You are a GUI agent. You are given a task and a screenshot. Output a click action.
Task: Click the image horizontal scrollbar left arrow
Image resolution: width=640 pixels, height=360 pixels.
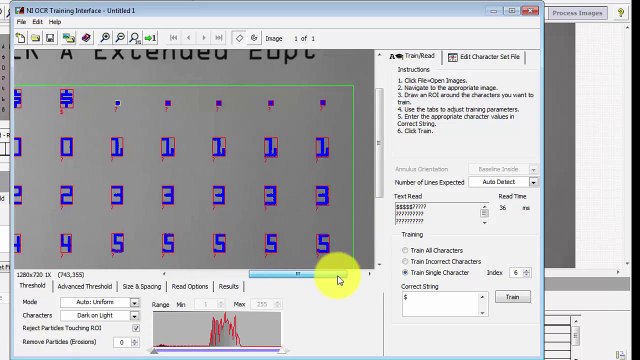[164, 274]
